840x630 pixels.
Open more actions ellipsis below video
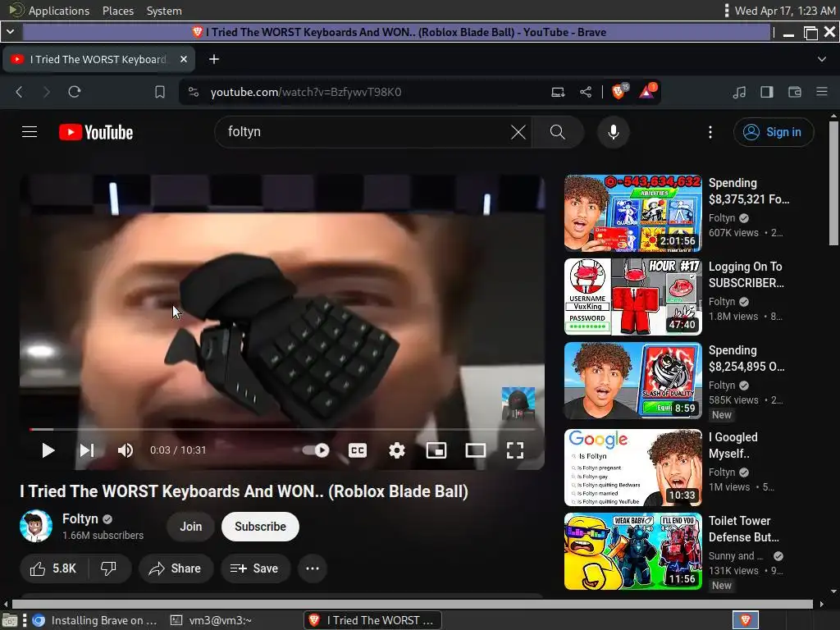313,568
